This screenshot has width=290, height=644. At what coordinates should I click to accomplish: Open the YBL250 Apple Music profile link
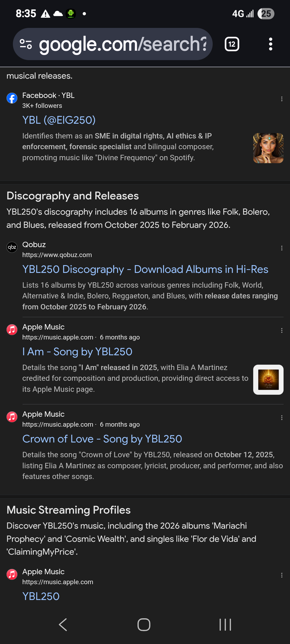(41, 597)
